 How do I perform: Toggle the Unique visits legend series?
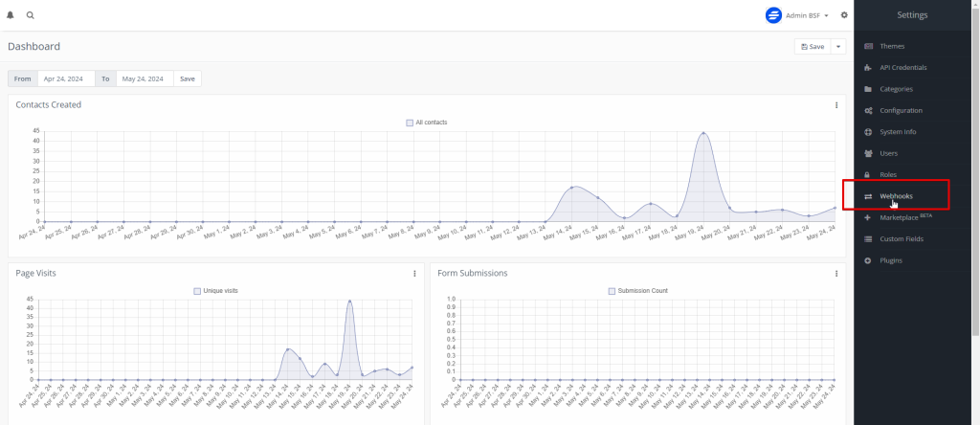(x=219, y=290)
